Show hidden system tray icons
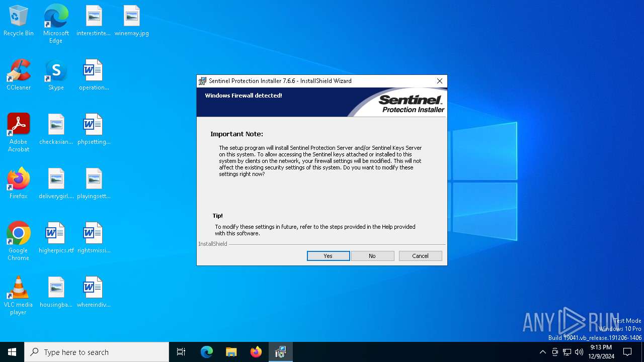 pos(542,352)
